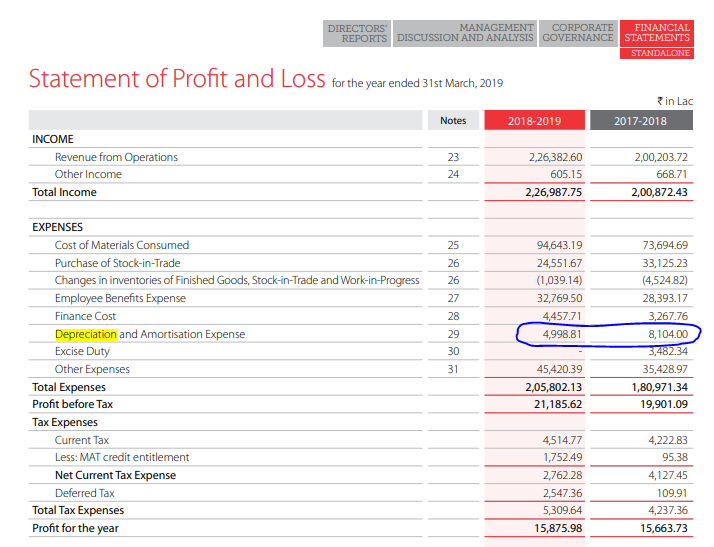Click the Employee Benefits Expense label
714x547 pixels.
click(x=120, y=298)
